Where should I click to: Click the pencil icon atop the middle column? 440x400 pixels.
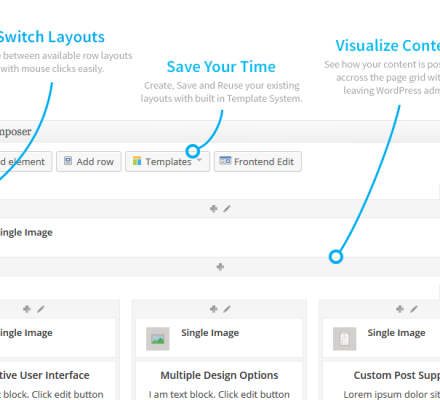click(227, 309)
